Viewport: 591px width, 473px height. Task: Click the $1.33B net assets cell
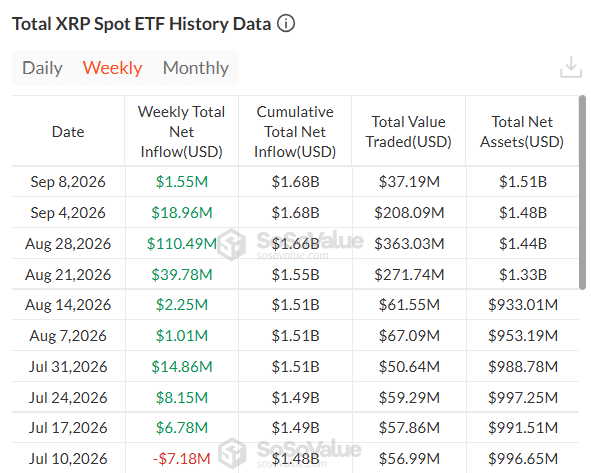click(523, 274)
